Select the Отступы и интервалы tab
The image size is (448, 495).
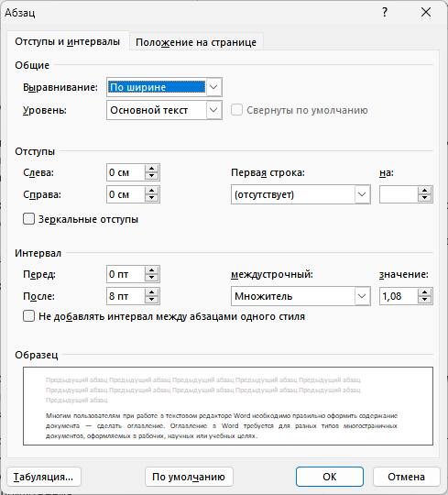tap(68, 41)
